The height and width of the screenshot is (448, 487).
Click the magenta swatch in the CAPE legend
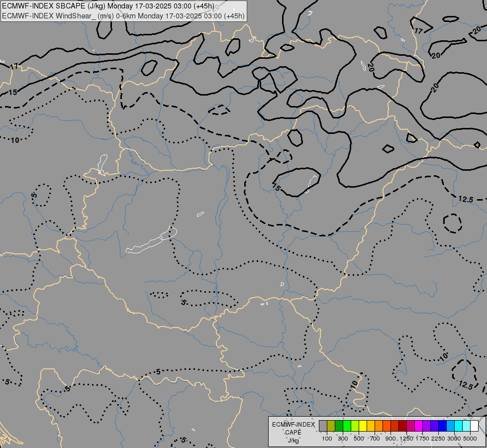coord(418,426)
